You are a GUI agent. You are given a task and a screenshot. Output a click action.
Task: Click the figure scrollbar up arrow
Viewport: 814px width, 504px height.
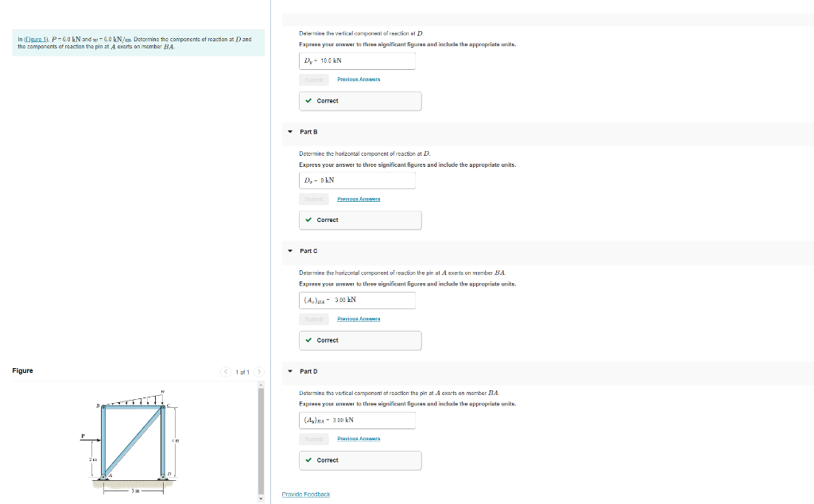click(261, 385)
